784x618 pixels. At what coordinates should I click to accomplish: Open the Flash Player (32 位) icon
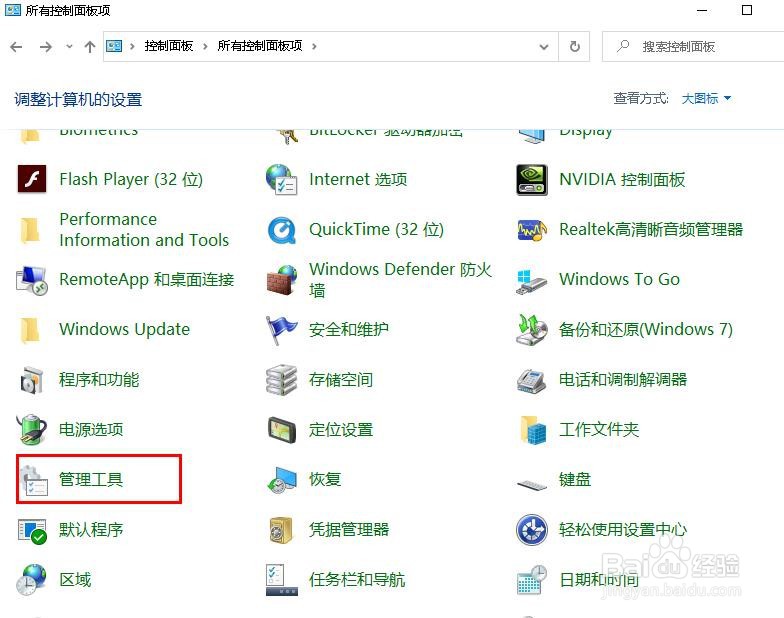[32, 179]
